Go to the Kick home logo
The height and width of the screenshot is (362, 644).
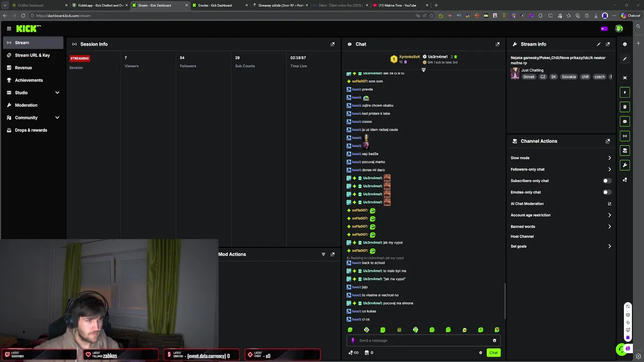[x=28, y=29]
